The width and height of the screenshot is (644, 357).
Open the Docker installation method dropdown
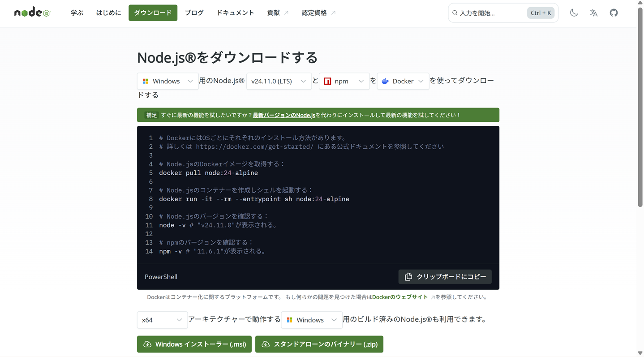(x=403, y=81)
